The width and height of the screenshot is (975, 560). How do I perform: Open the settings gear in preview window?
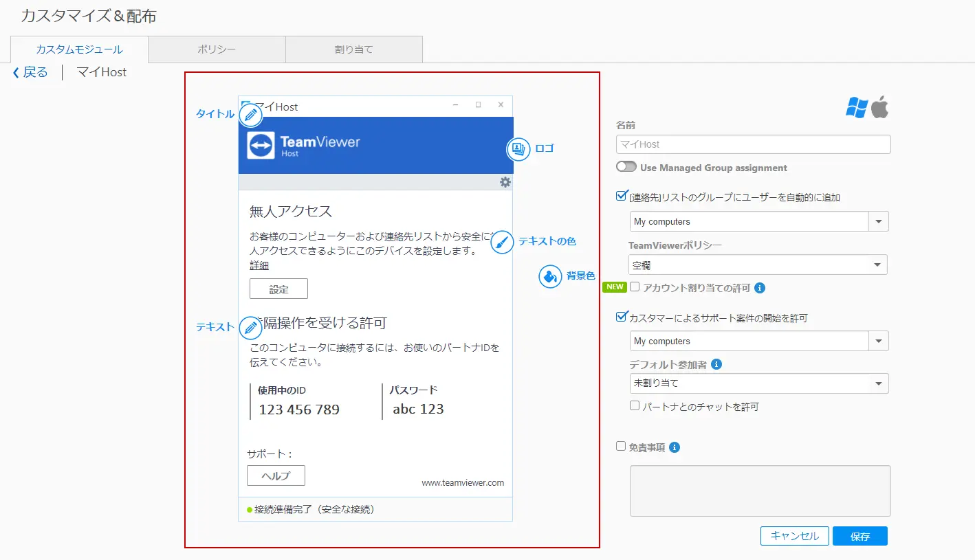(505, 182)
